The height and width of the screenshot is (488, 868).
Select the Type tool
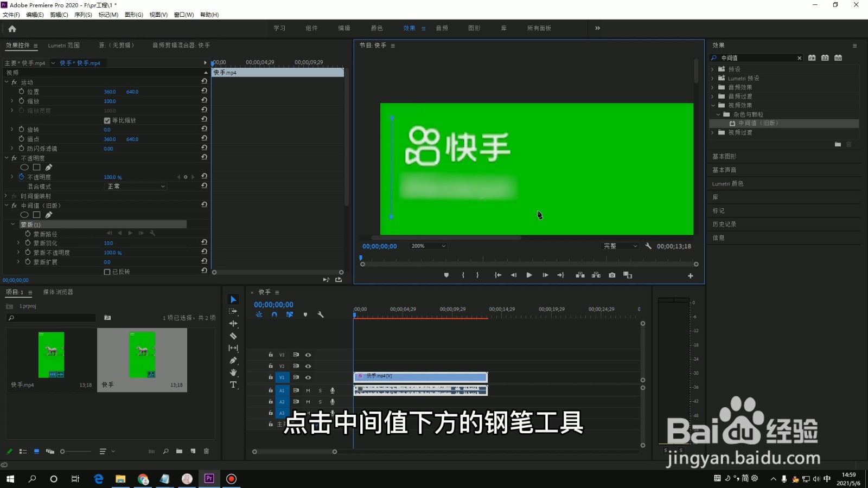point(233,385)
